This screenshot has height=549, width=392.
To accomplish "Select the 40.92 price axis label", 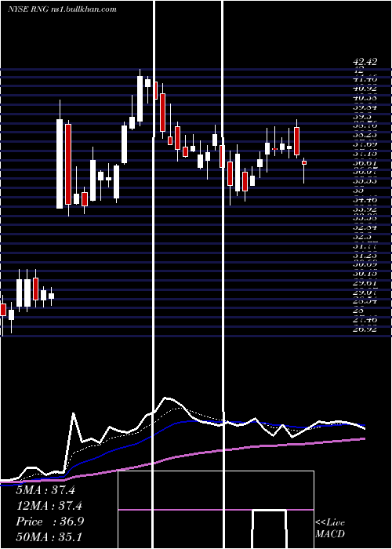I will coord(365,89).
